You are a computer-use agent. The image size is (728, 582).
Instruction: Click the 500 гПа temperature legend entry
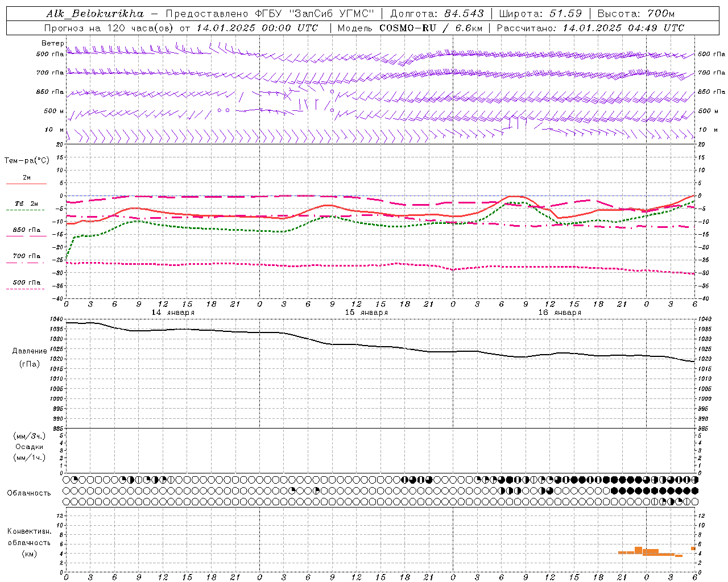point(27,282)
